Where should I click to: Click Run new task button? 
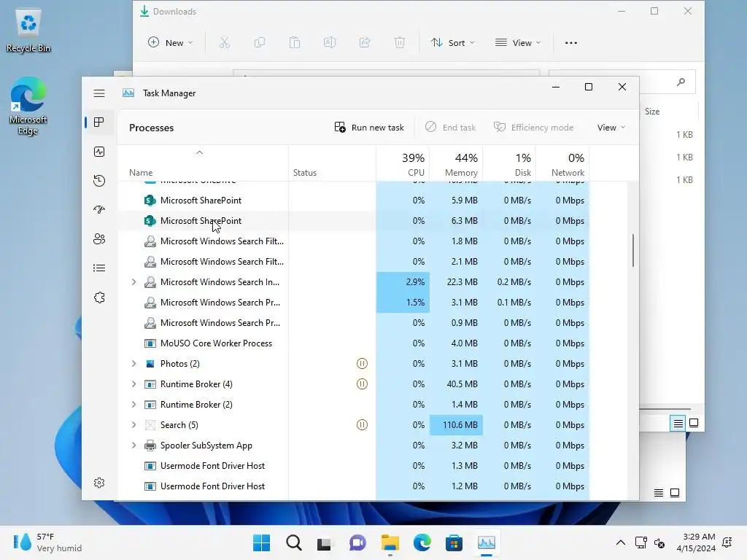[369, 127]
